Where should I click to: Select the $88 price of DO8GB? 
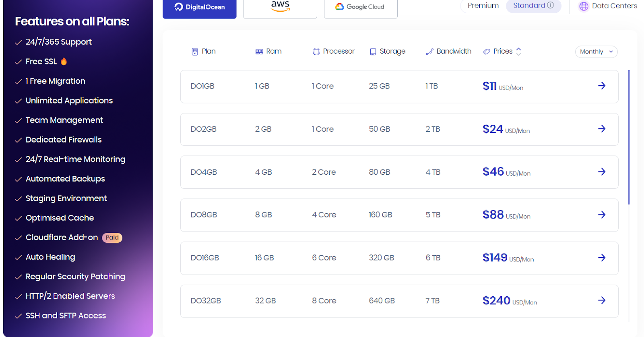click(x=493, y=215)
